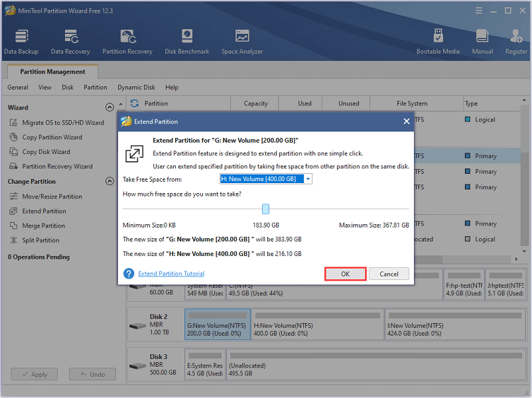This screenshot has width=532, height=398.
Task: Create Bootable Media
Action: (438, 42)
